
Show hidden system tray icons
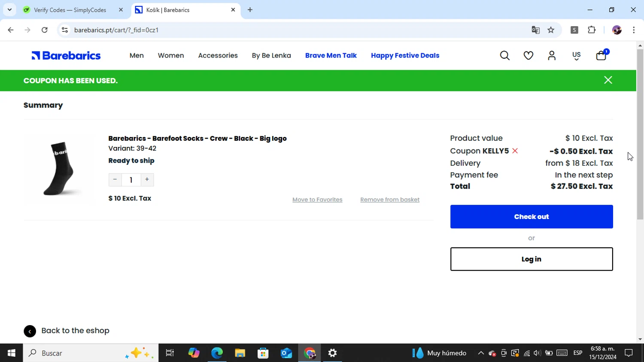[x=481, y=353]
